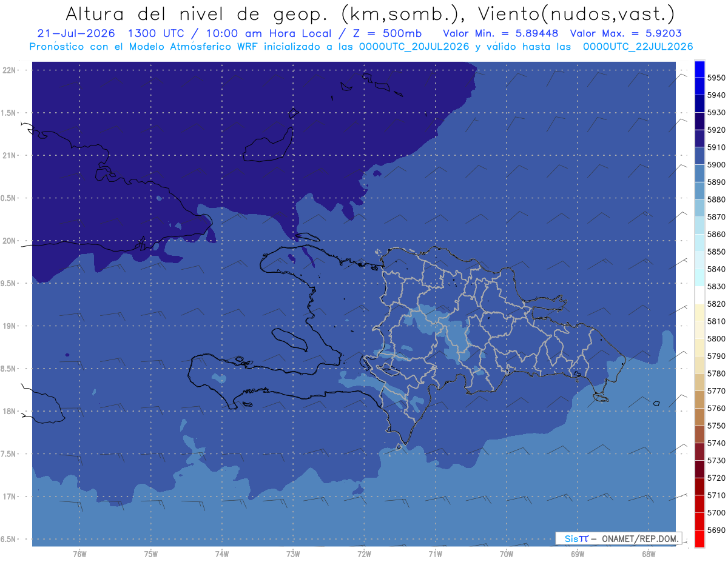The height and width of the screenshot is (562, 728).
Task: Click the bright red swatch below 5690
Action: [x=699, y=539]
